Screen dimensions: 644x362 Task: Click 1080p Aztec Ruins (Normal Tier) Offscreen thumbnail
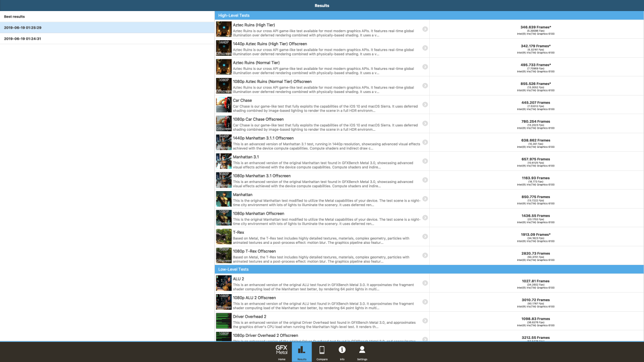point(224,85)
